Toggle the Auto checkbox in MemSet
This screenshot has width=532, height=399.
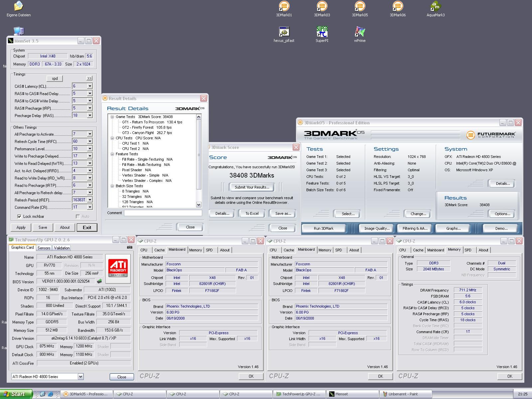coord(78,216)
